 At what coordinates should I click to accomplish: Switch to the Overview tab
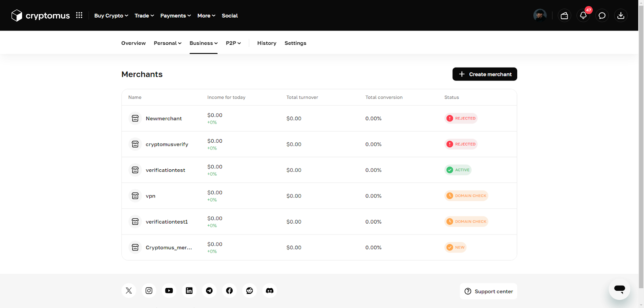pyautogui.click(x=134, y=43)
